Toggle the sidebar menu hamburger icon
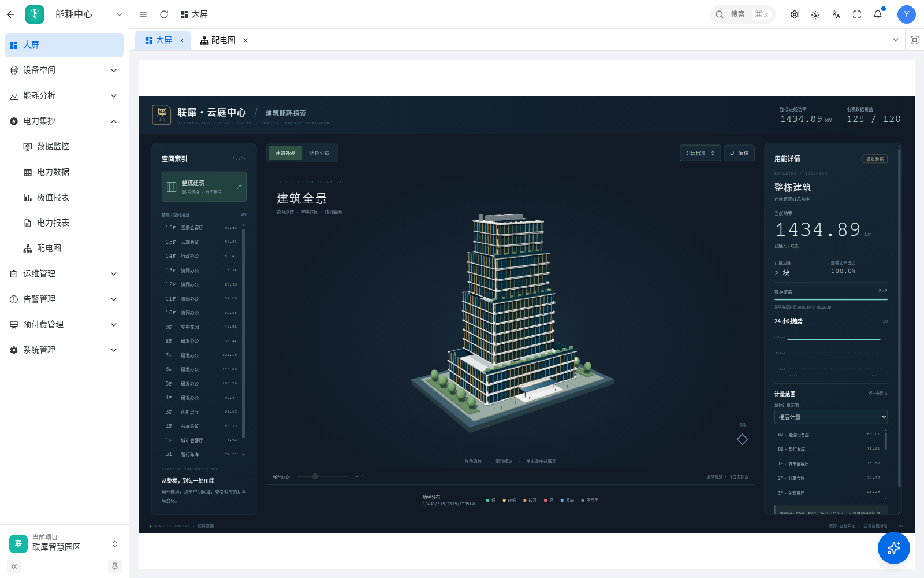This screenshot has width=924, height=578. click(x=143, y=14)
